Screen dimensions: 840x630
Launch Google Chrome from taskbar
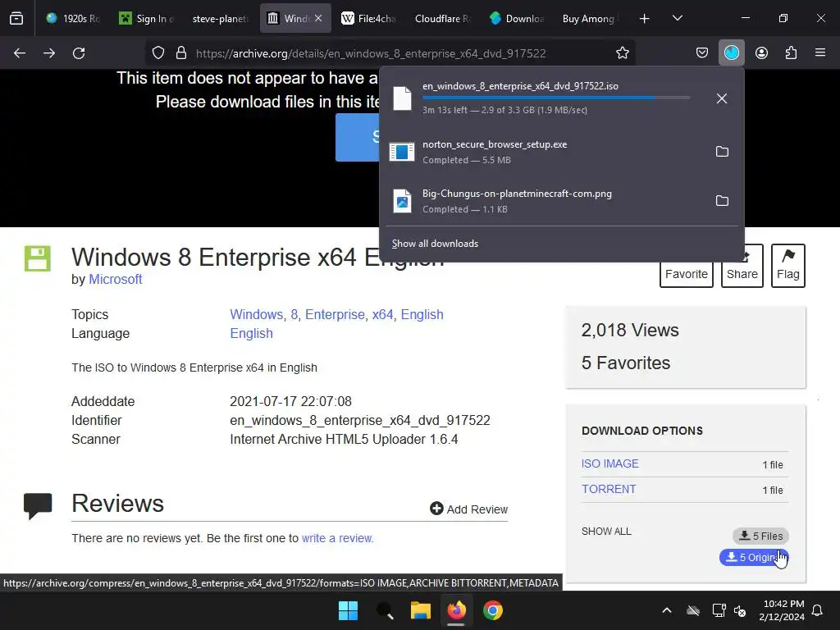493,610
